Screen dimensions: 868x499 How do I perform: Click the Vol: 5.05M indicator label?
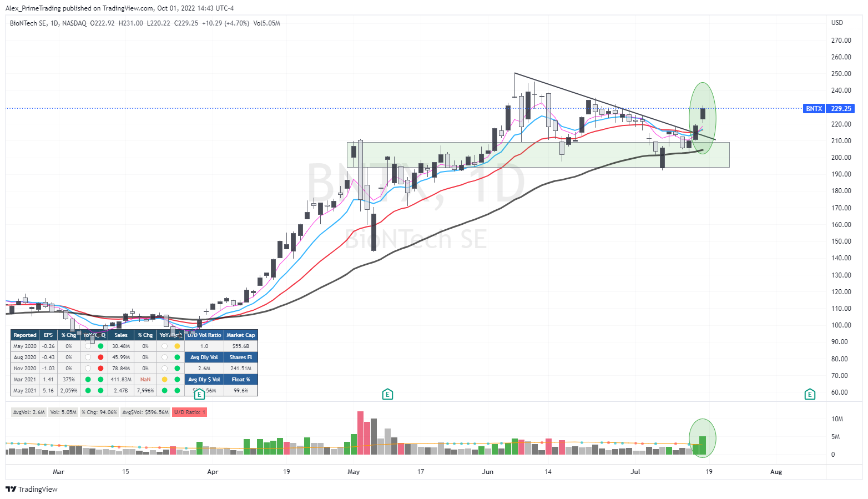tap(63, 412)
